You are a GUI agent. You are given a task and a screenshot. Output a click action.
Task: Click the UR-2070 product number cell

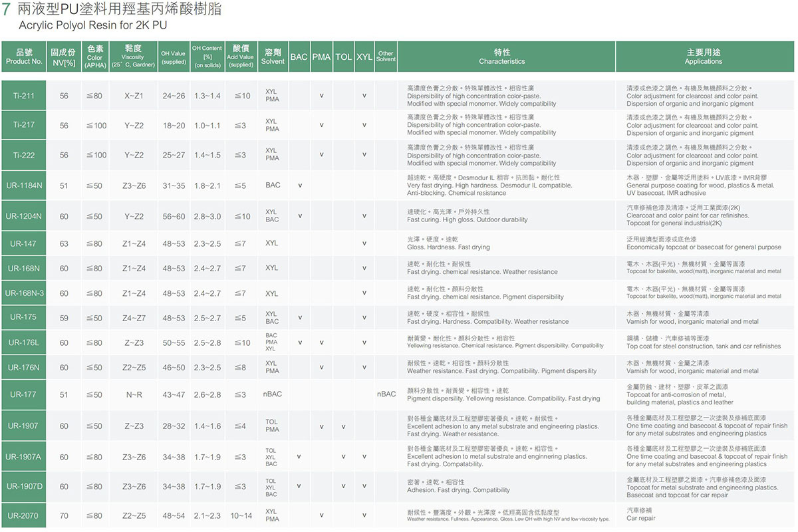coord(24,515)
